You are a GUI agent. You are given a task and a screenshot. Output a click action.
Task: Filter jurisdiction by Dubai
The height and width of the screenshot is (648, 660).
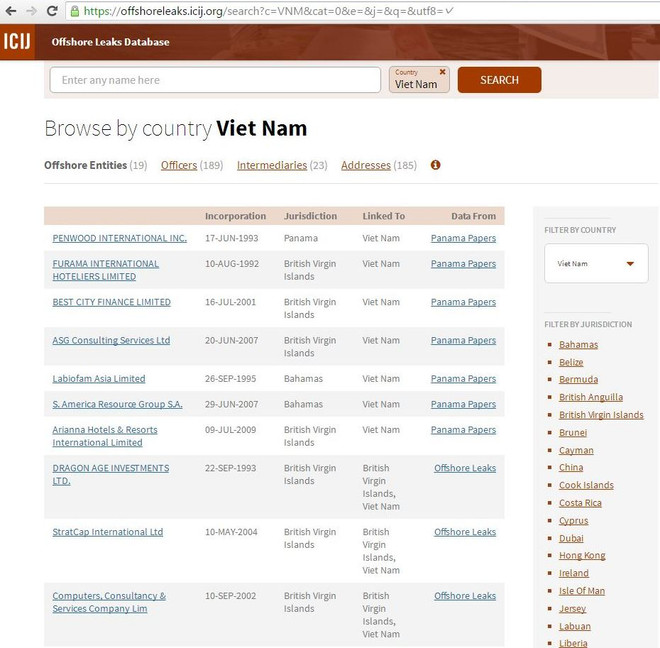pos(571,539)
